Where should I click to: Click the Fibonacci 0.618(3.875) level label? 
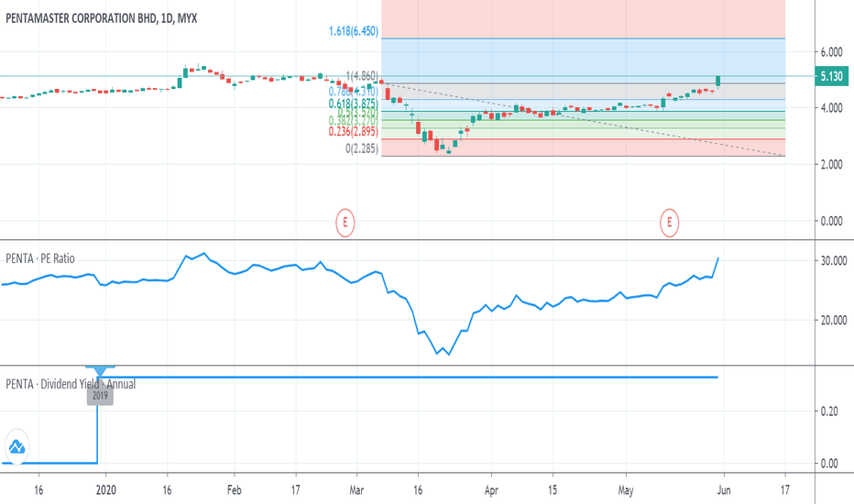353,104
